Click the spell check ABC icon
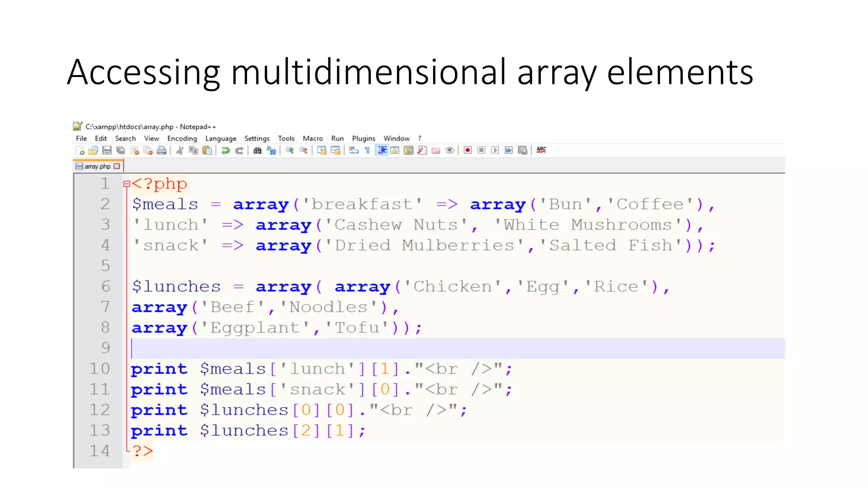Screen dimensions: 868x488 coord(541,150)
